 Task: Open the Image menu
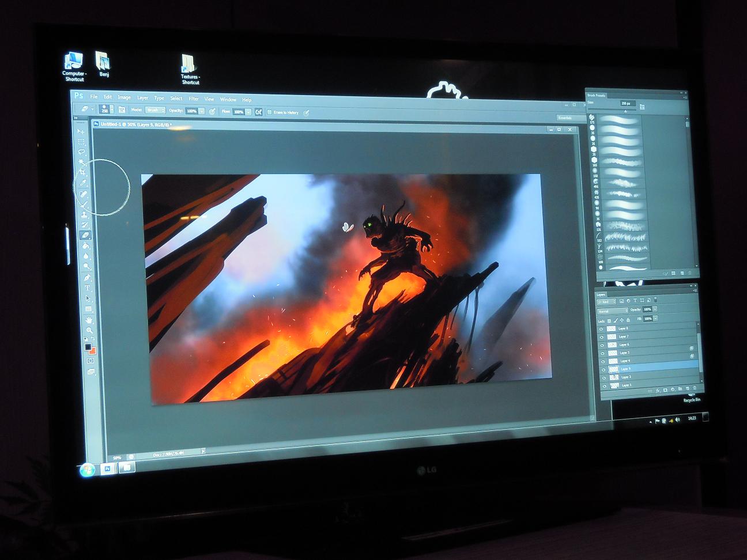click(x=124, y=97)
